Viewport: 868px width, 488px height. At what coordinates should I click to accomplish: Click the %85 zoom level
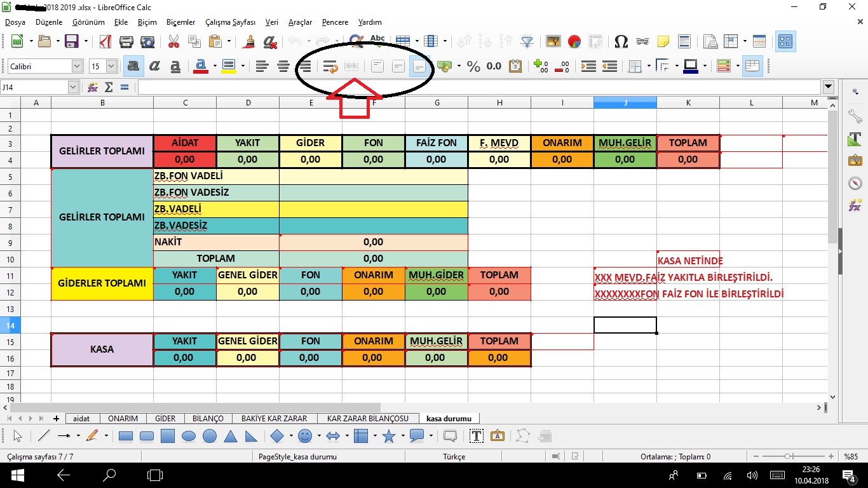pos(851,457)
